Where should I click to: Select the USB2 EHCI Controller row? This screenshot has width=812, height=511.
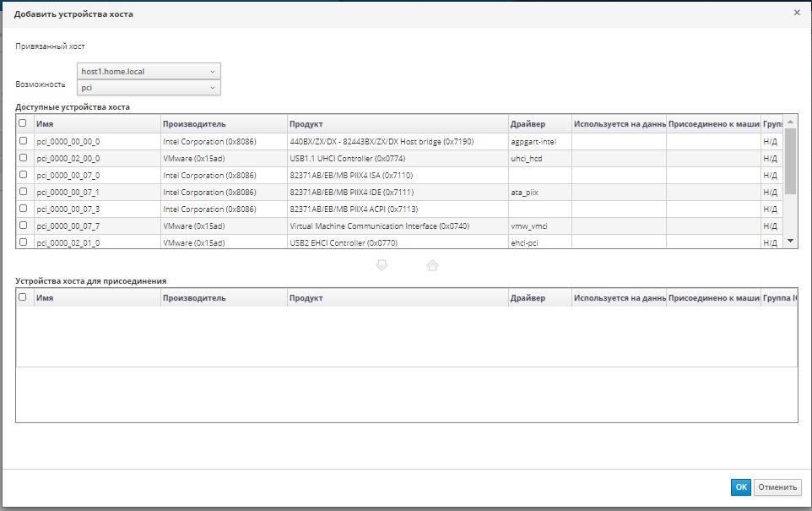[343, 242]
